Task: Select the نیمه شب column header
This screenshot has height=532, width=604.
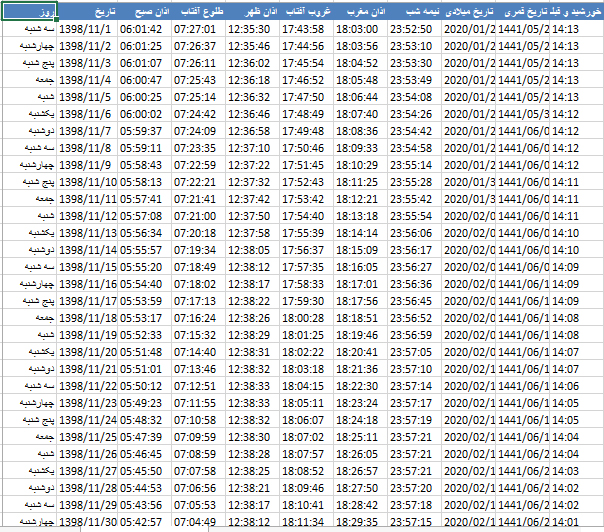Action: tap(414, 11)
